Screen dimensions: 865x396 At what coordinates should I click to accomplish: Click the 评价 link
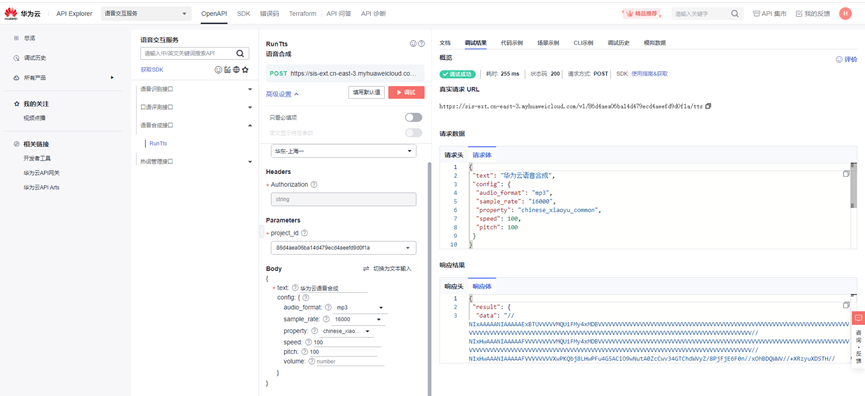point(847,60)
